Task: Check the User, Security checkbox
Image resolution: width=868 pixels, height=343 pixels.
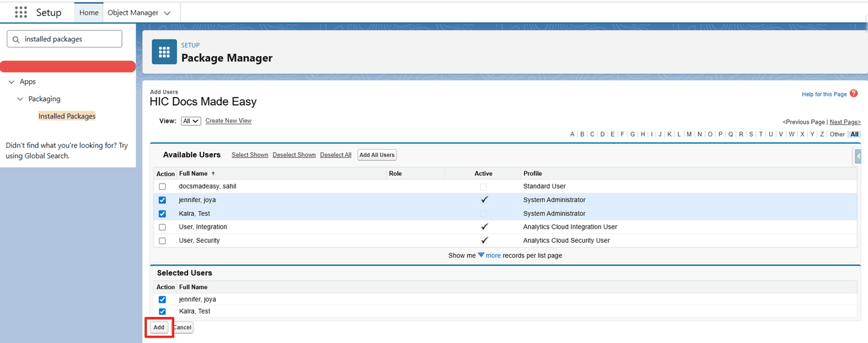Action: (162, 241)
